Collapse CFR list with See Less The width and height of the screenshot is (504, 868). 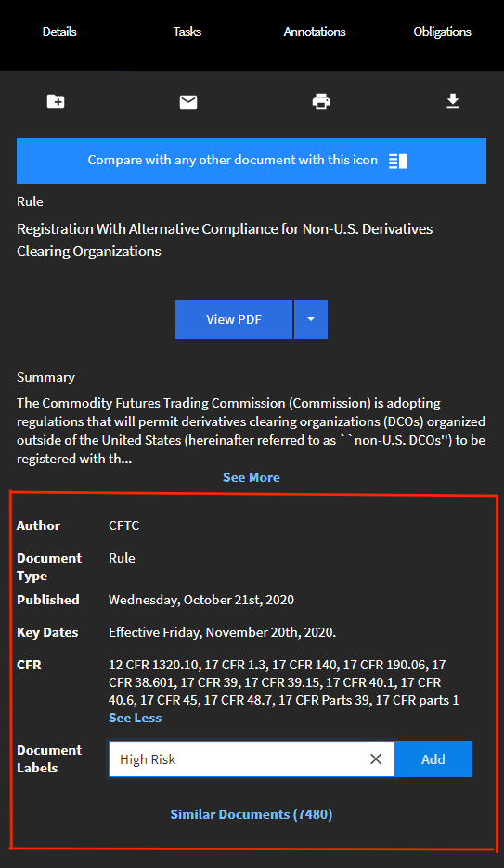coord(135,718)
